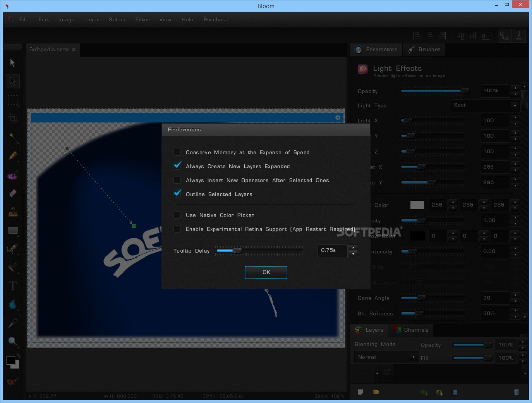Open the Help menu

tap(187, 19)
